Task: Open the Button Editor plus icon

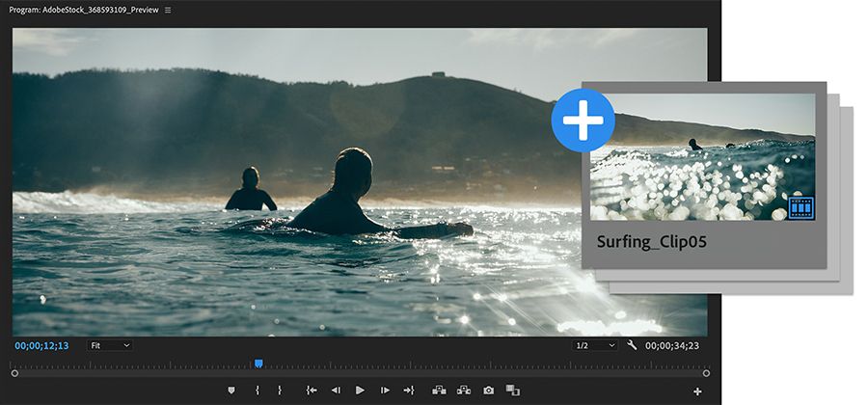Action: coord(697,391)
